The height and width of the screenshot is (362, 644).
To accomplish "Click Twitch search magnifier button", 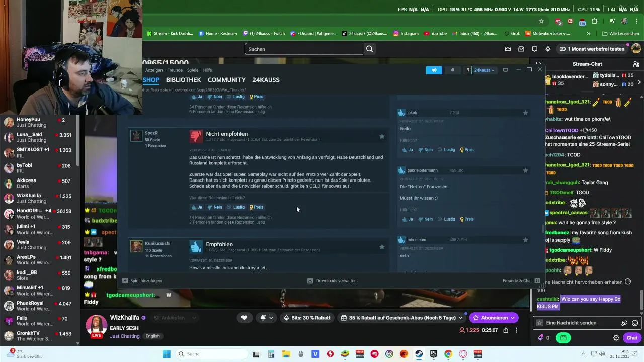I will pos(369,49).
